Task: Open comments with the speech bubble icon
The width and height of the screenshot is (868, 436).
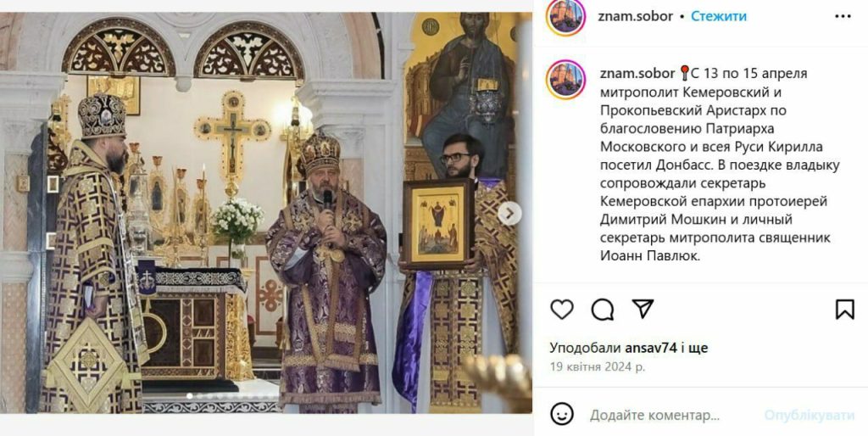Action: click(603, 309)
